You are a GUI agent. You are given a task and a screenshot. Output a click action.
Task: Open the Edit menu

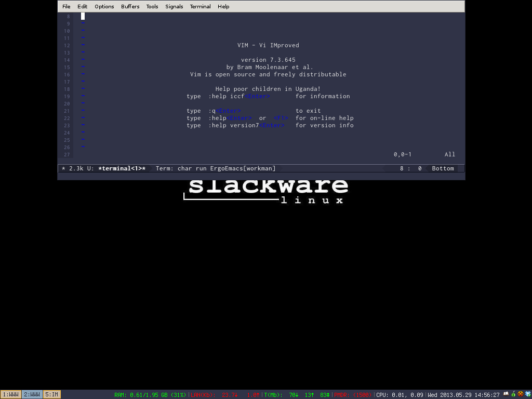(x=82, y=6)
